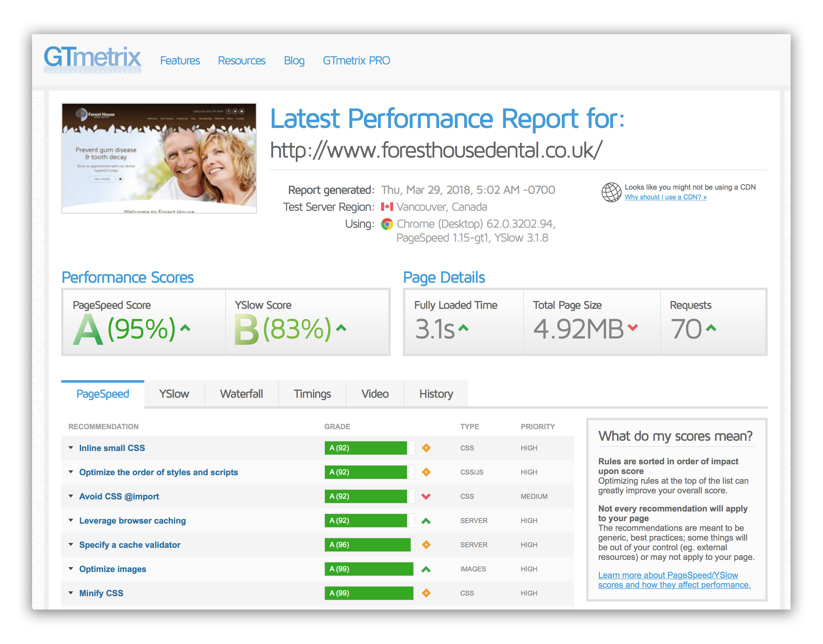Click the Leverage browser caching link

[132, 520]
